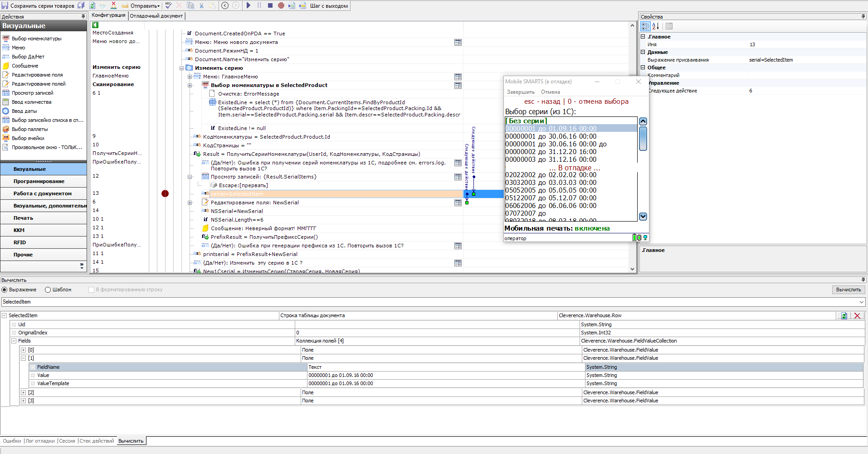
Task: Click the scrollbar thumb in Mobile SMARTS series list
Action: pos(643,138)
